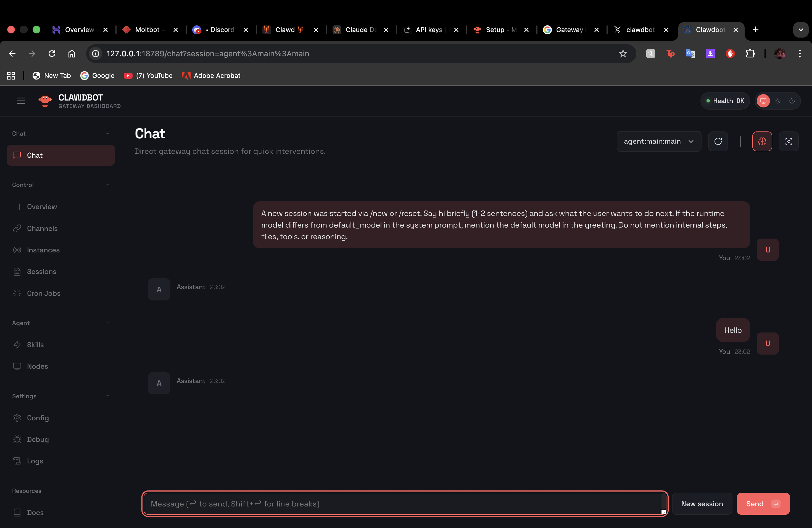Switch to the light theme sun icon
812x528 pixels.
pyautogui.click(x=777, y=101)
